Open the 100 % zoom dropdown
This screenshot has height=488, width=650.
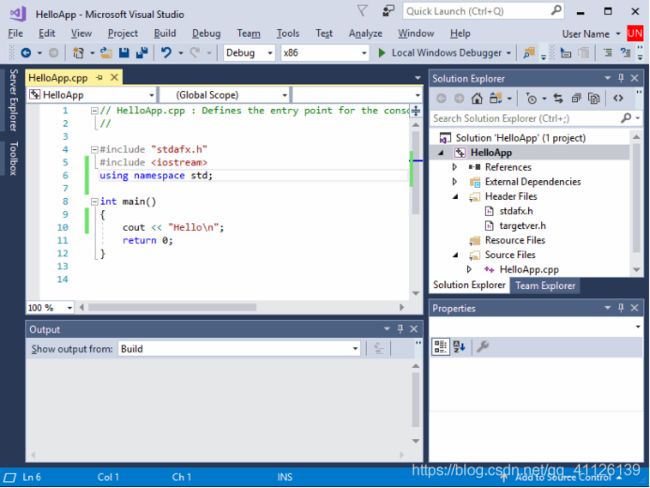50,308
